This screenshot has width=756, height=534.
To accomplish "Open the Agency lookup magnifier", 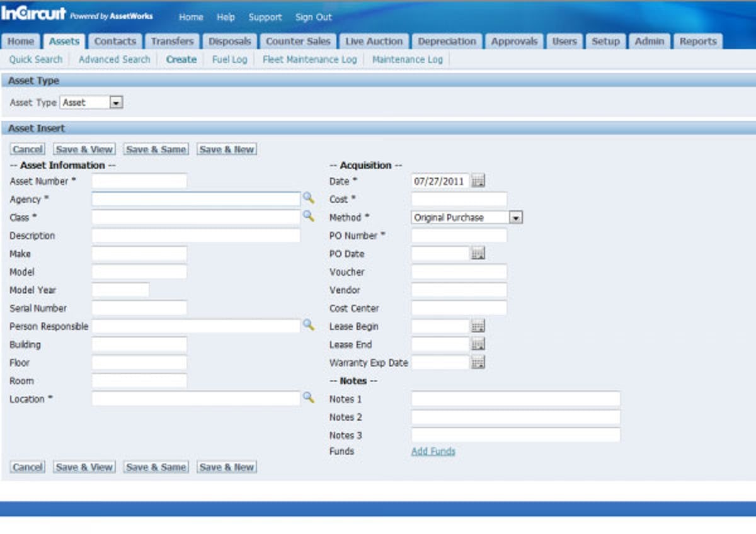I will click(x=308, y=199).
